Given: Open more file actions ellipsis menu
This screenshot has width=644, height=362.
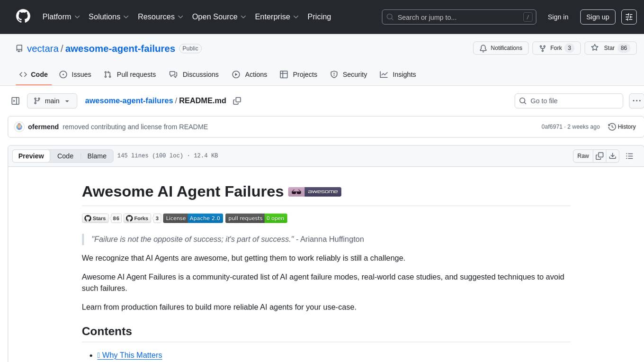Looking at the screenshot, I should (x=636, y=101).
